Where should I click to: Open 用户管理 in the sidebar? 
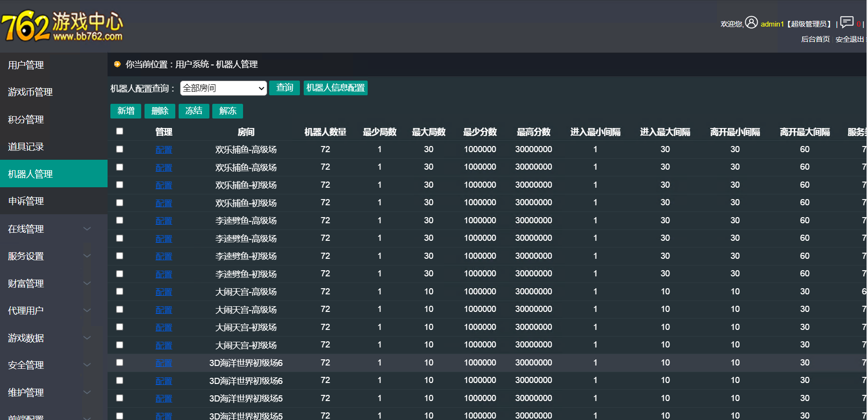[26, 65]
